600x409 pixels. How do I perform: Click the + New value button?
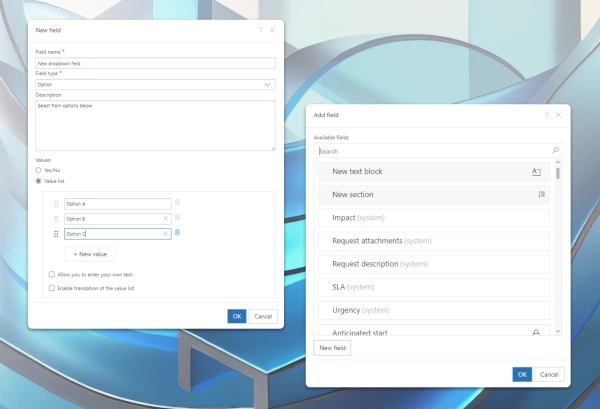[x=90, y=254]
